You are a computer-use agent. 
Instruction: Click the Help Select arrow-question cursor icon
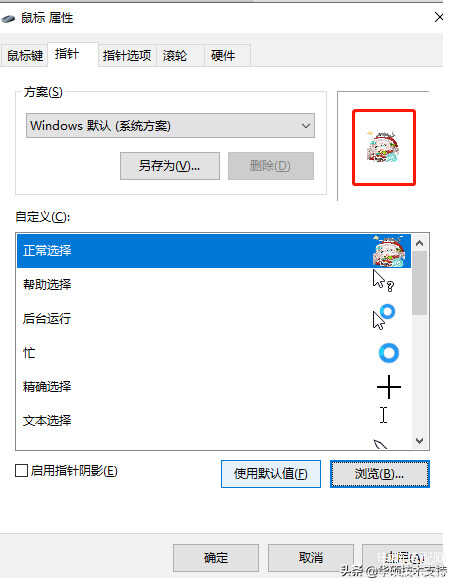(383, 281)
